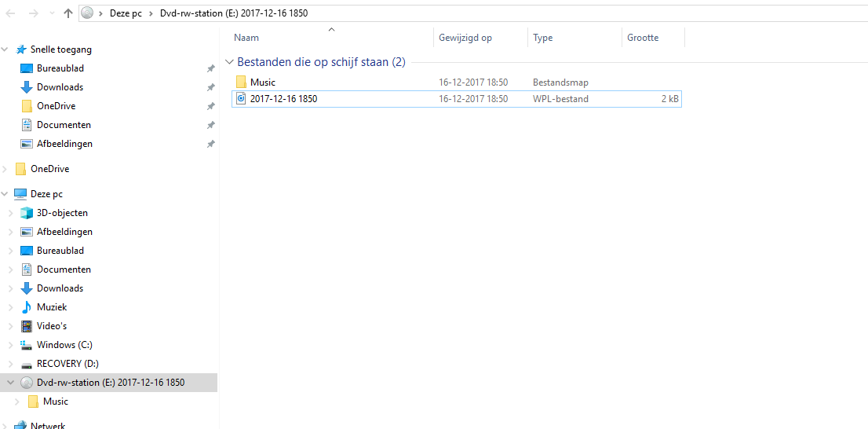Unpin Documenten from Snelle toegang

pos(210,125)
